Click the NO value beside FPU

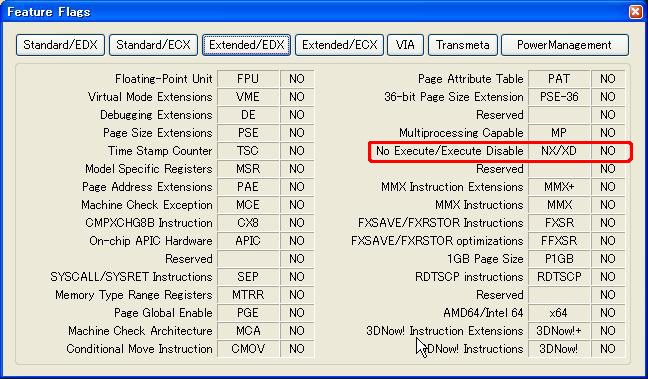[297, 79]
